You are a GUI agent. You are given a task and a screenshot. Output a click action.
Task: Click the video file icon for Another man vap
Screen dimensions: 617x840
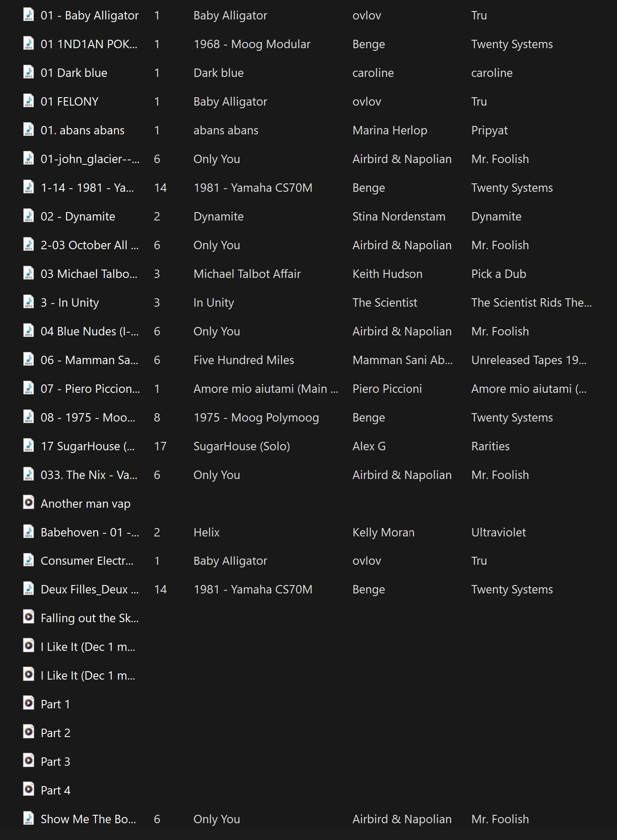tap(29, 503)
